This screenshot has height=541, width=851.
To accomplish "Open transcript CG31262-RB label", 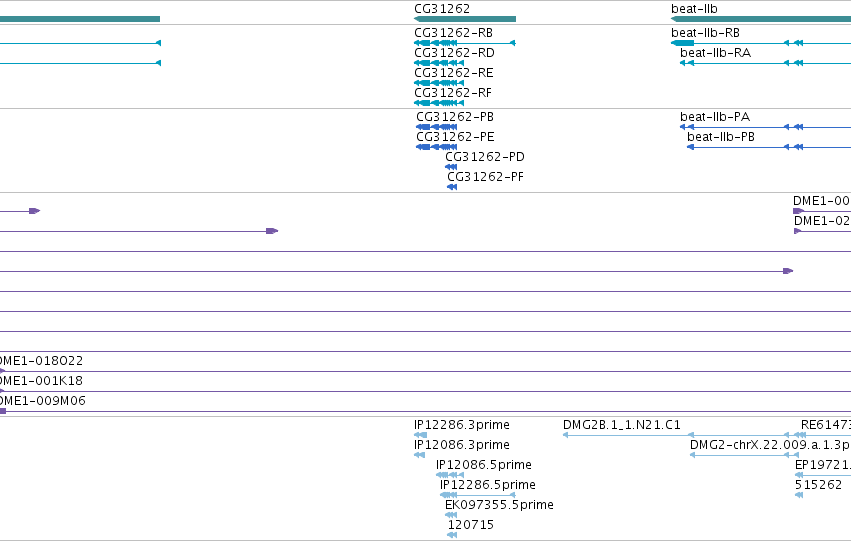I will [x=453, y=33].
